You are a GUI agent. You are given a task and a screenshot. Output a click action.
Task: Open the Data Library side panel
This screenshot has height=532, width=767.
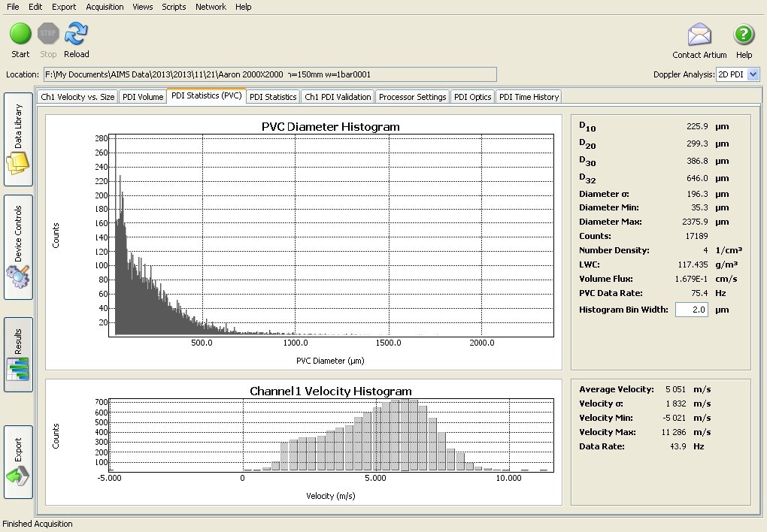coord(18,140)
